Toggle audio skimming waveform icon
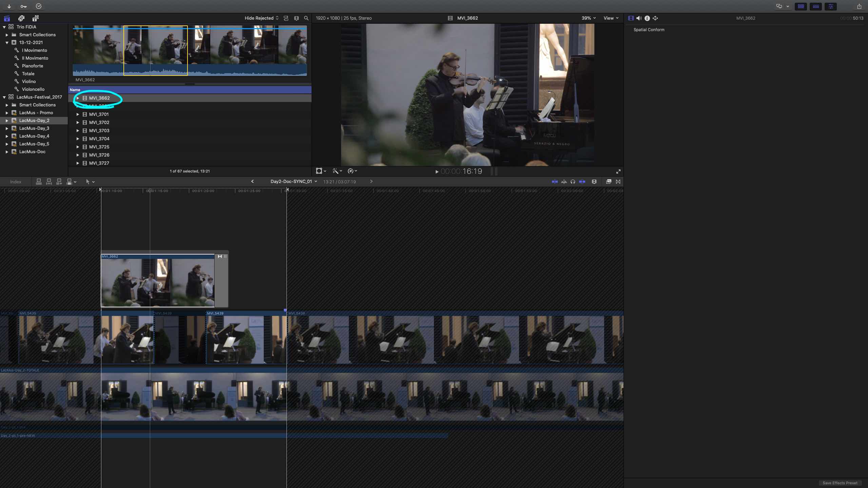Viewport: 868px width, 488px height. (x=564, y=182)
